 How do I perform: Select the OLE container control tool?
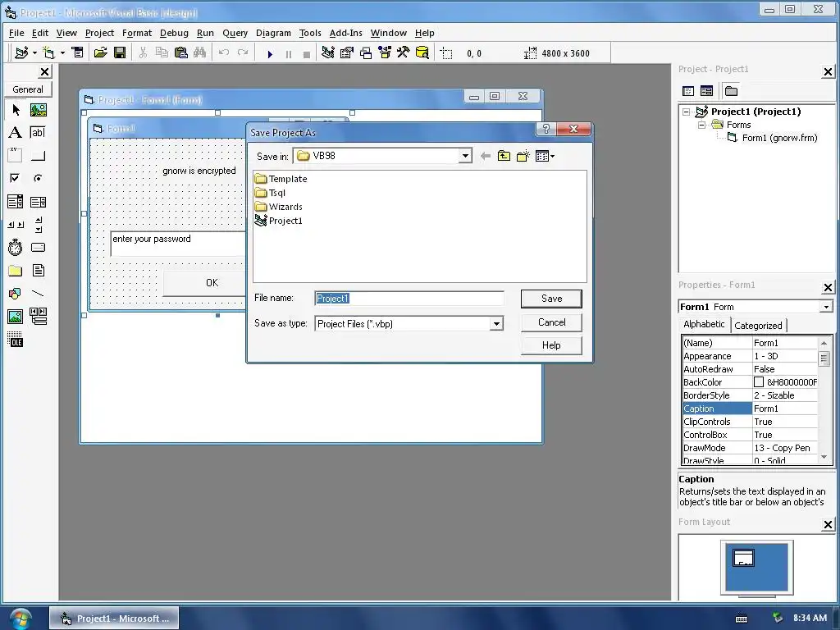coord(16,339)
